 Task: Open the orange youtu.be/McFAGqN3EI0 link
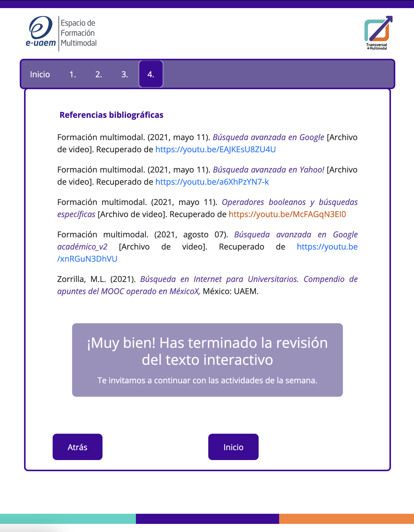[x=287, y=214]
